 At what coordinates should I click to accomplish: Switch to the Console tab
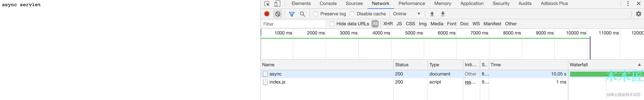point(328,4)
